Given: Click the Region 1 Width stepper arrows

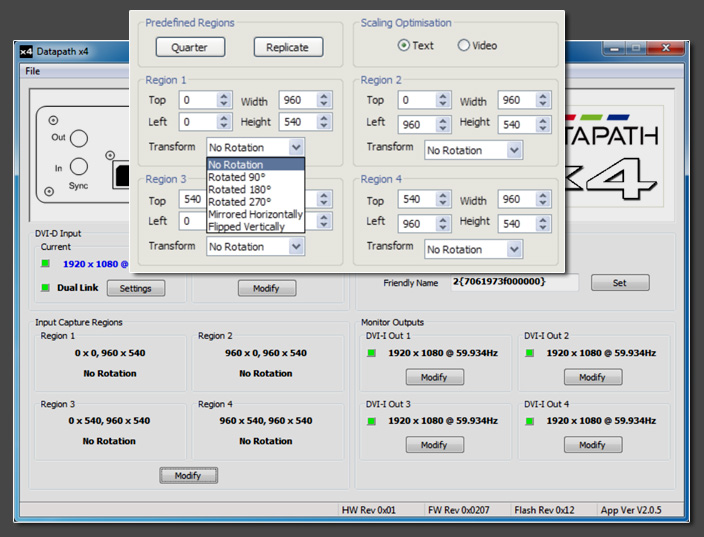Looking at the screenshot, I should pyautogui.click(x=324, y=101).
